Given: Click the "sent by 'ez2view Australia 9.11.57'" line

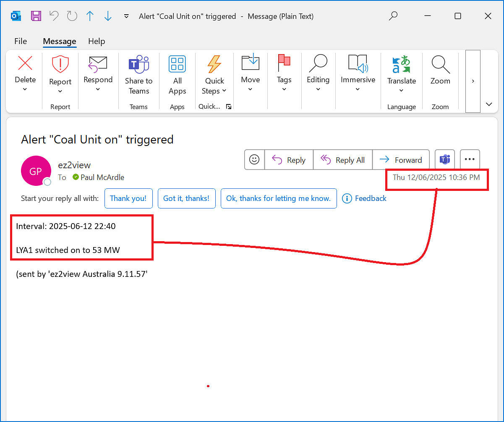Looking at the screenshot, I should tap(82, 274).
